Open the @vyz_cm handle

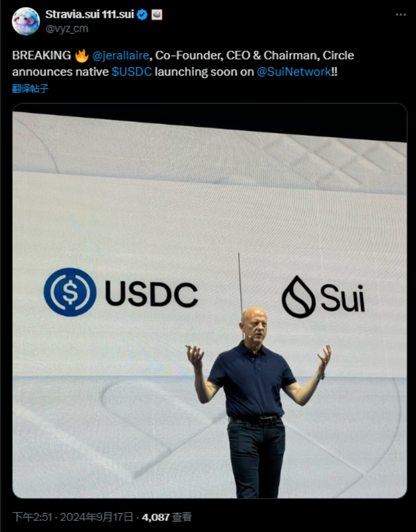pos(67,28)
